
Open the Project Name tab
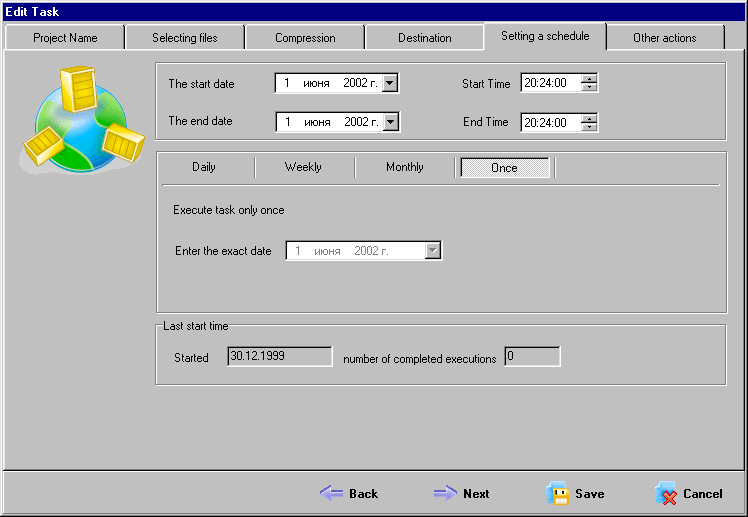(x=65, y=38)
